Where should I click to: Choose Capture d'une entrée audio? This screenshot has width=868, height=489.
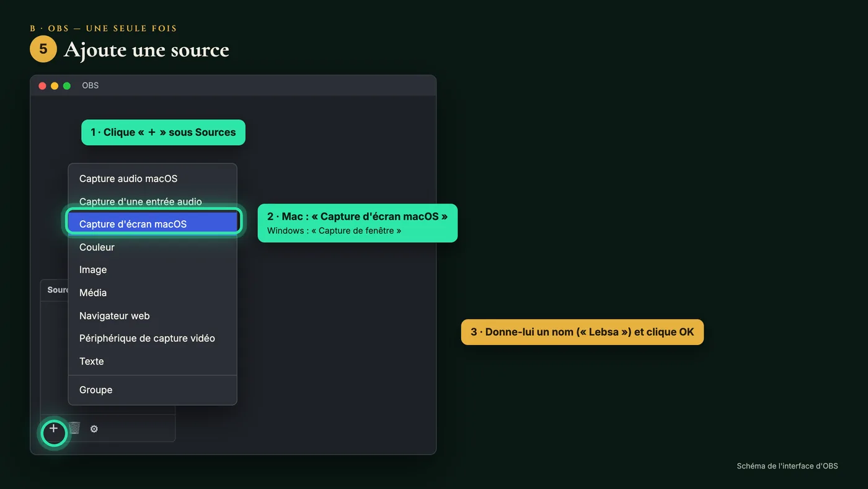point(153,202)
